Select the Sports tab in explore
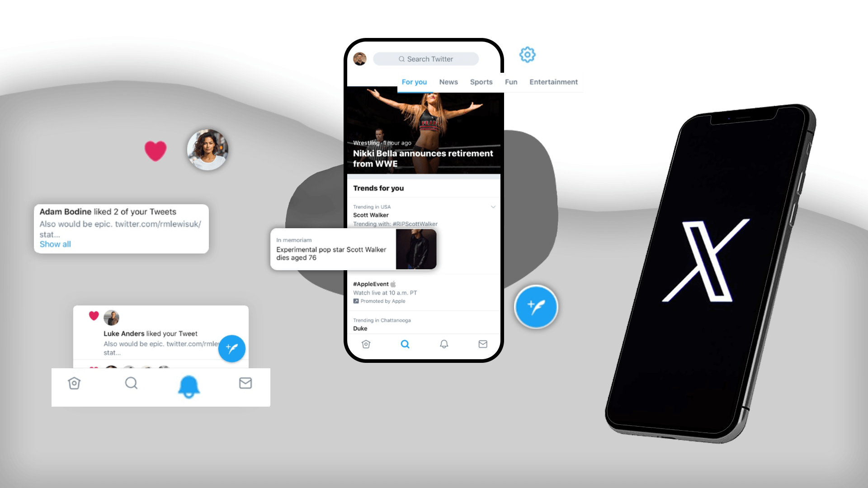The width and height of the screenshot is (868, 488). (x=481, y=82)
